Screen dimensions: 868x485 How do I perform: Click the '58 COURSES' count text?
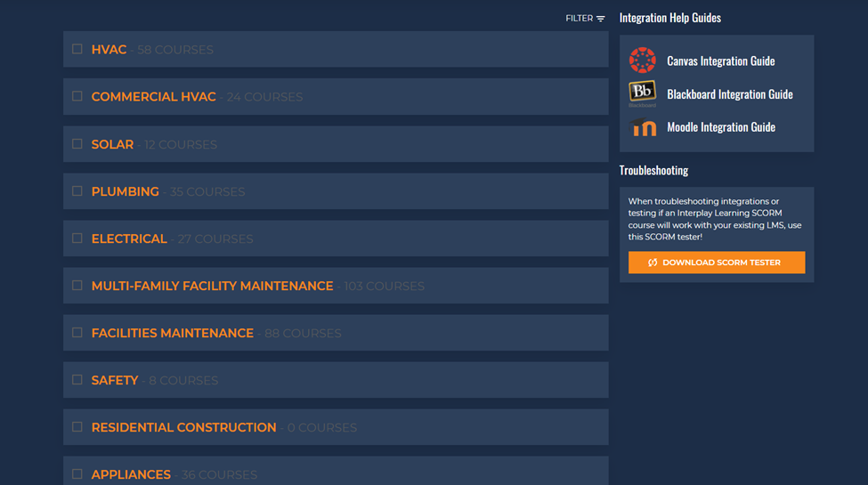click(x=174, y=50)
